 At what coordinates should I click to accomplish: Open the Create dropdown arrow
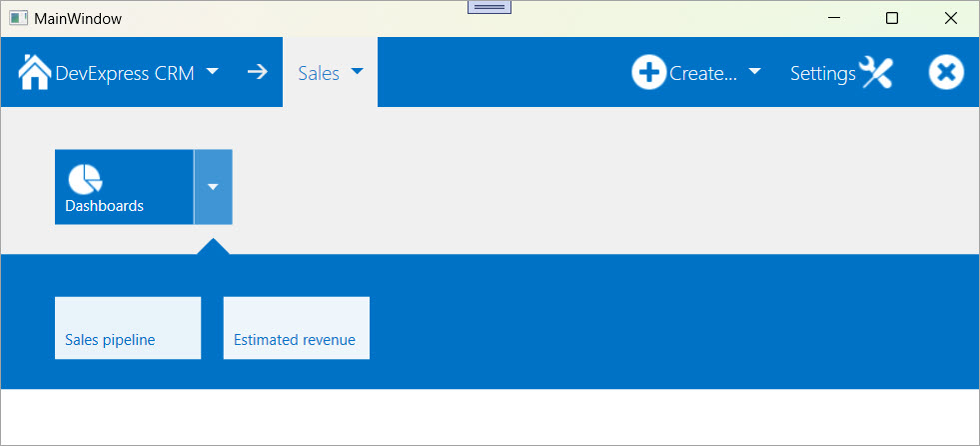coord(754,71)
